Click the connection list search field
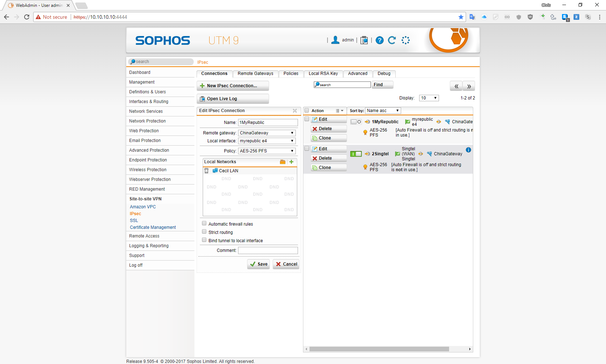 [x=342, y=85]
